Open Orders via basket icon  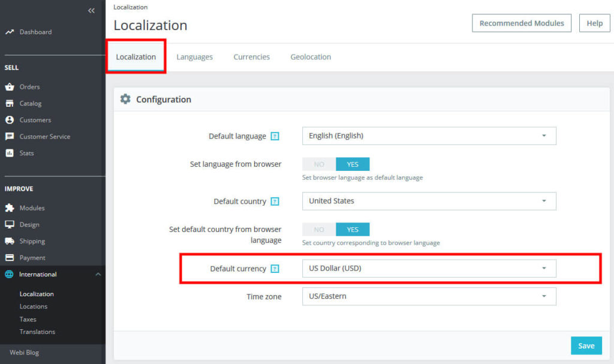coord(10,87)
